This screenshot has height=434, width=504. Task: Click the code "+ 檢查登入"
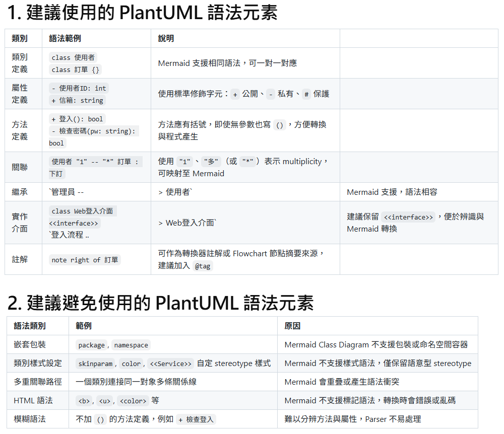pyautogui.click(x=196, y=419)
